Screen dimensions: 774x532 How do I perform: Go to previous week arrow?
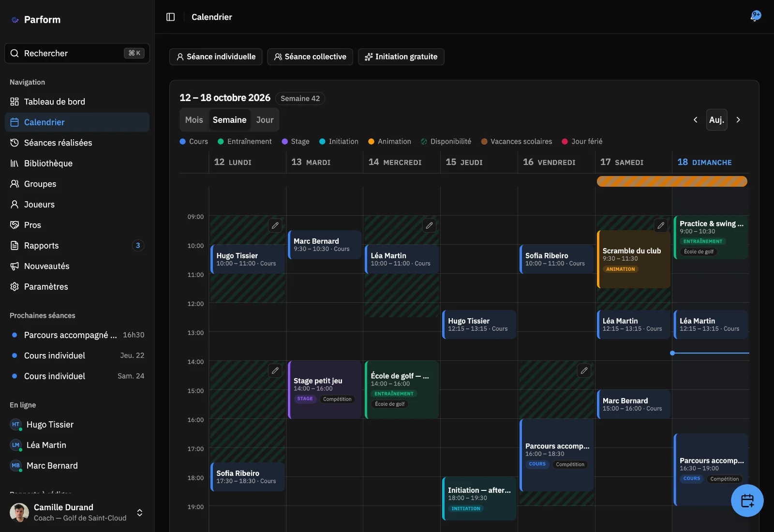(x=695, y=119)
